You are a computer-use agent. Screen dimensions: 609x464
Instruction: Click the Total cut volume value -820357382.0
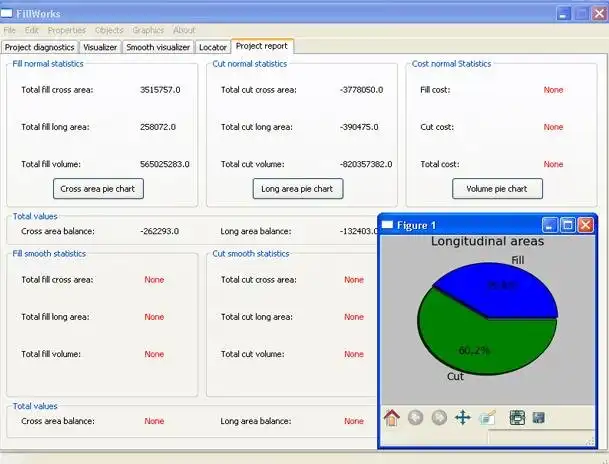(x=366, y=164)
